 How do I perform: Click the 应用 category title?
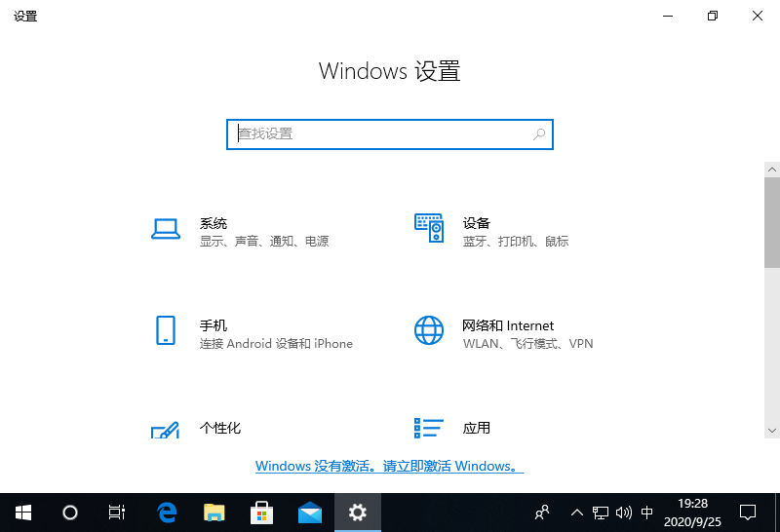(477, 428)
